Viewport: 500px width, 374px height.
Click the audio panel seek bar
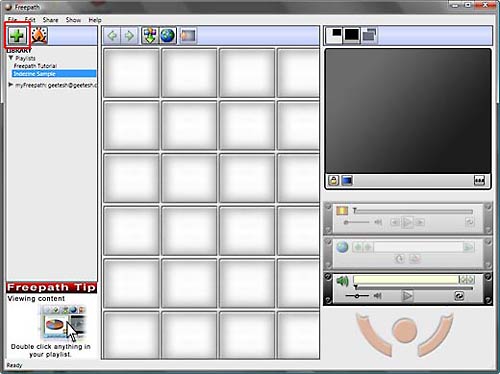(x=413, y=288)
